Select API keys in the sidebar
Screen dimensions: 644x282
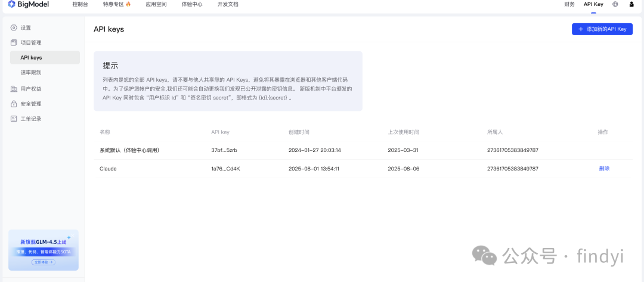click(45, 57)
